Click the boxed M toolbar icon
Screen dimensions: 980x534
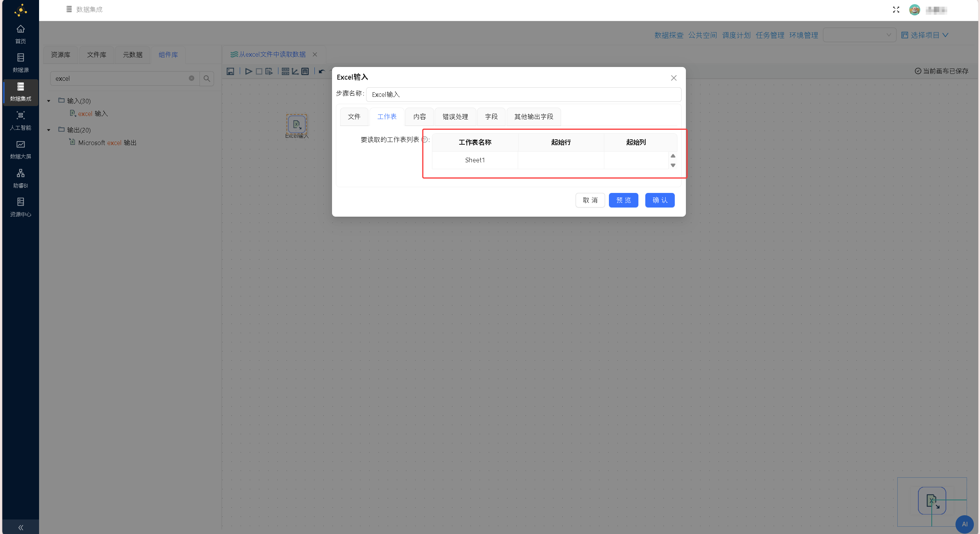pyautogui.click(x=305, y=71)
